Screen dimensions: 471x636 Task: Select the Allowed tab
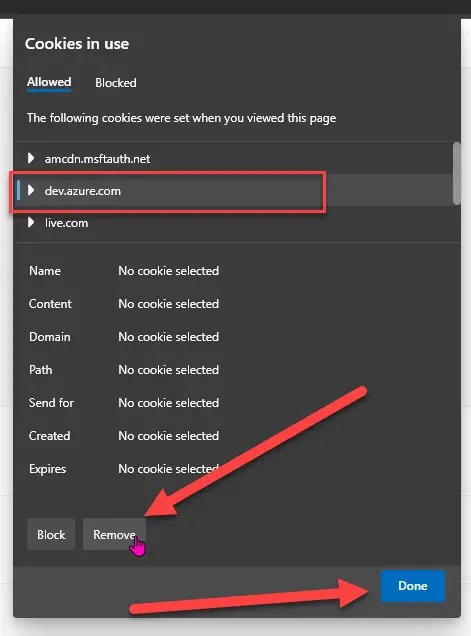[49, 82]
